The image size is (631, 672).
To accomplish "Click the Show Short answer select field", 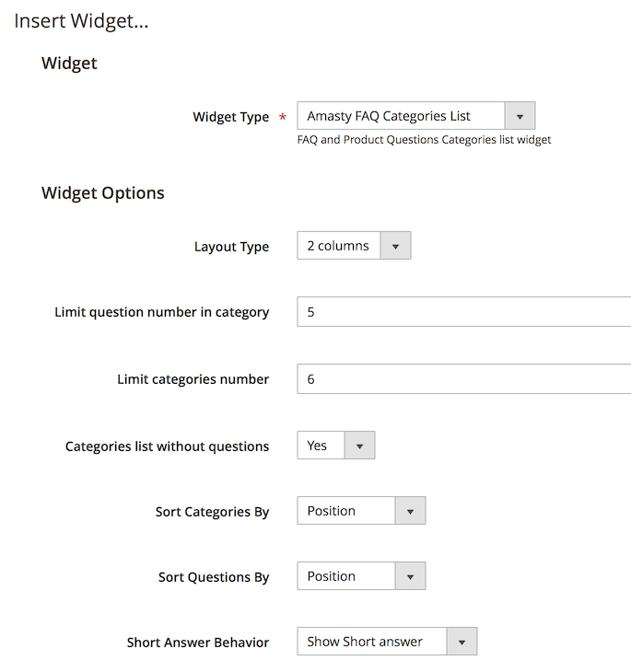I will click(x=387, y=642).
